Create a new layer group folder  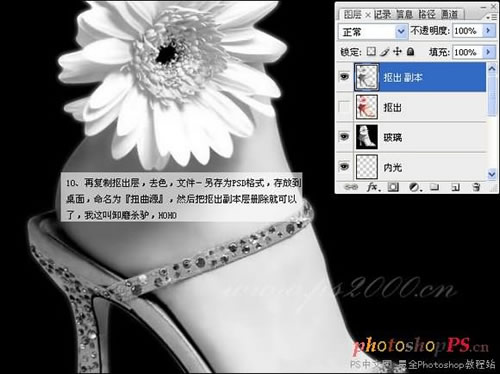point(434,187)
